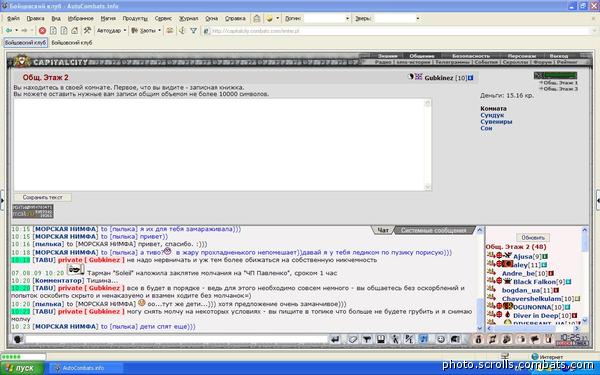
Task: Click the red stop loading icon
Action: click(x=42, y=31)
